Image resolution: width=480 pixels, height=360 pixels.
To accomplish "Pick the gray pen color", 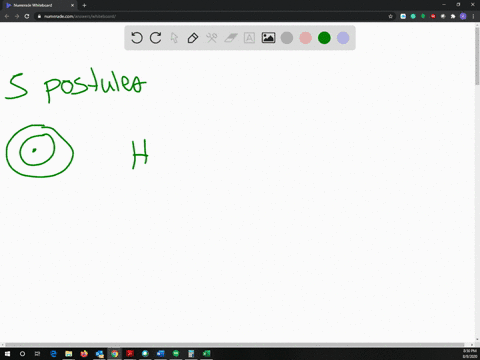I will (287, 38).
